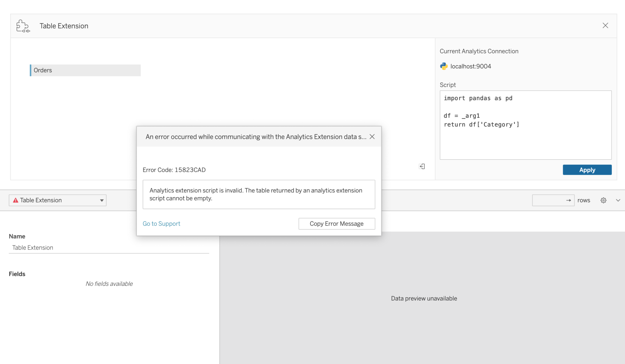Open settings via the gear icon near rows

pyautogui.click(x=603, y=200)
